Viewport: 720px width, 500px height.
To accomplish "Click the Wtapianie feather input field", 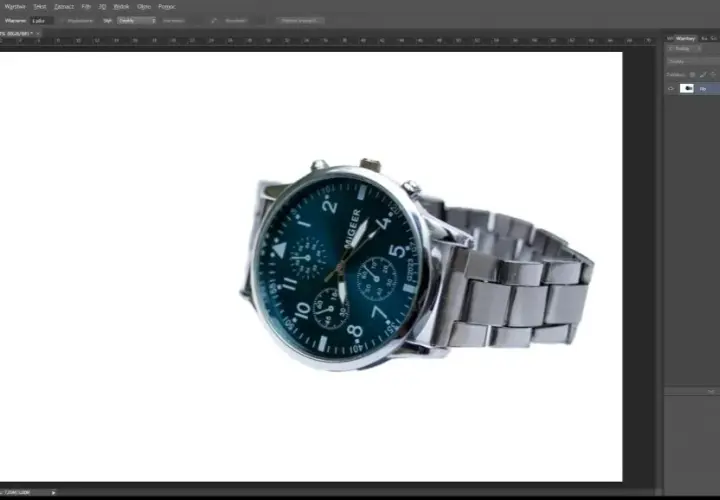I will tap(42, 21).
